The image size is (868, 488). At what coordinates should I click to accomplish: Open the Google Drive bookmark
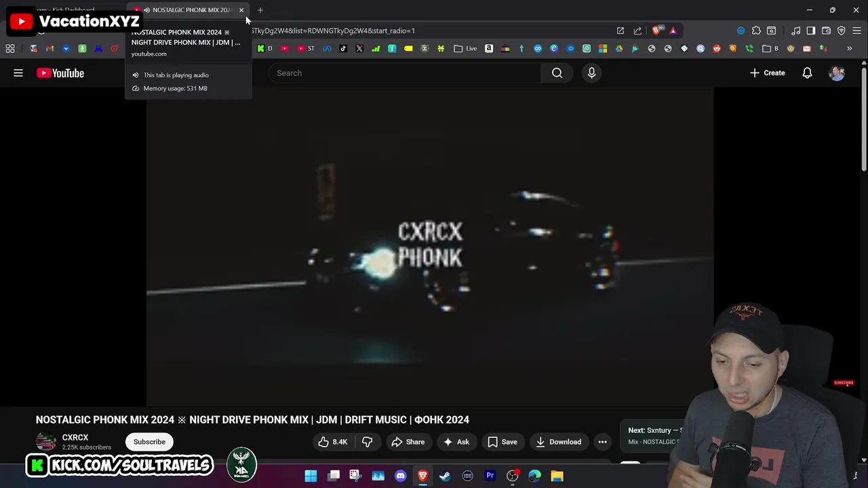(x=618, y=48)
